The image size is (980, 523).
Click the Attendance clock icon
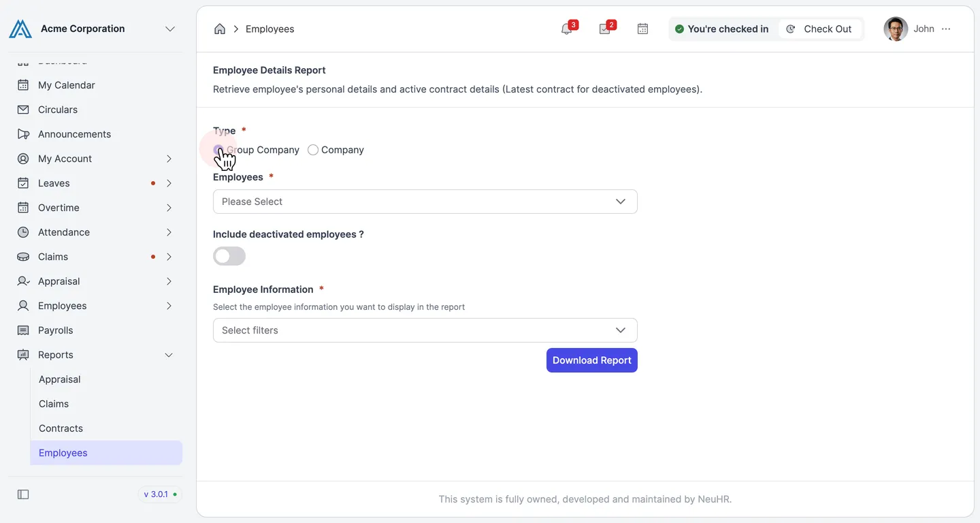tap(23, 232)
